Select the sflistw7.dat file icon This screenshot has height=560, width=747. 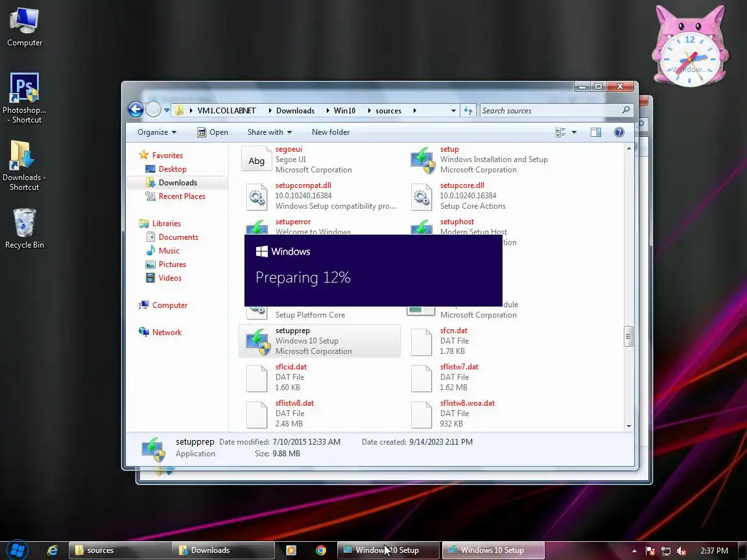point(421,378)
